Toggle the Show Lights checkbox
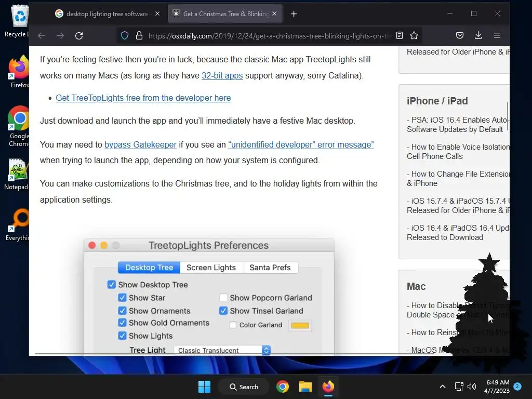The image size is (532, 399). [x=122, y=336]
